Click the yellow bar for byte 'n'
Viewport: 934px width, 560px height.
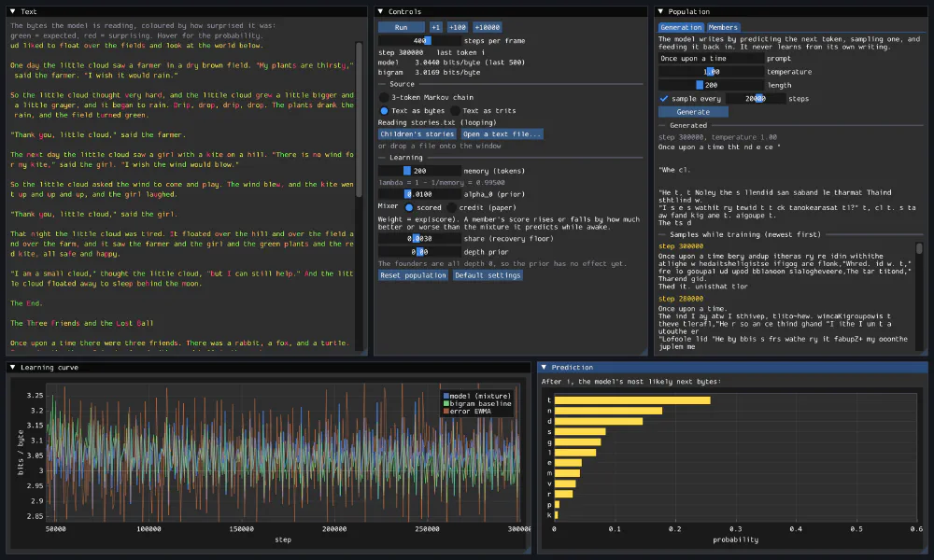pyautogui.click(x=608, y=411)
